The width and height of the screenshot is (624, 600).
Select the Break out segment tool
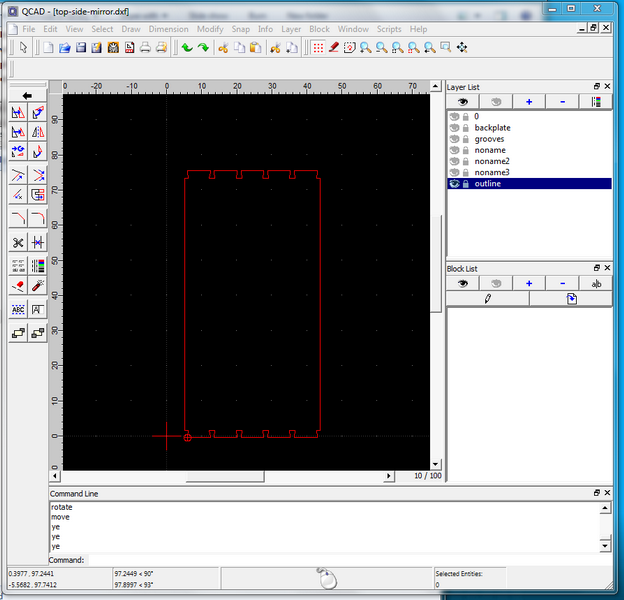point(37,242)
